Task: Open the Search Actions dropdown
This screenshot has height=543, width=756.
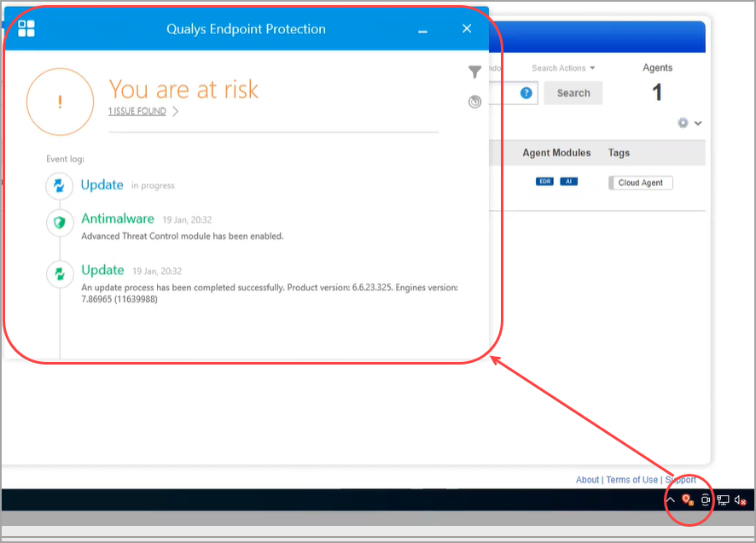Action: click(x=563, y=68)
